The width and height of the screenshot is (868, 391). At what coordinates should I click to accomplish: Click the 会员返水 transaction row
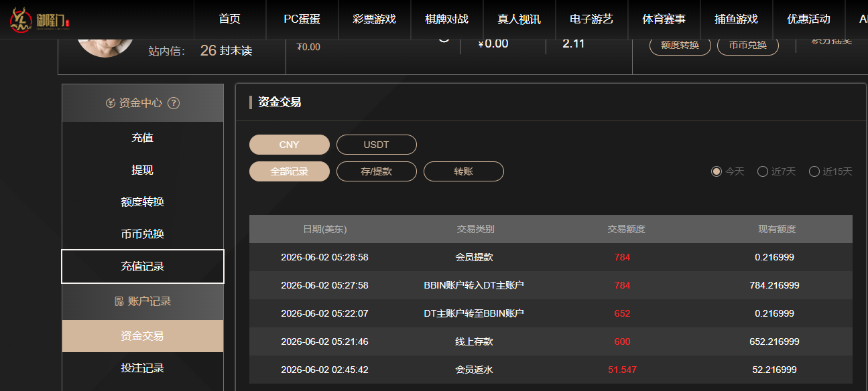pyautogui.click(x=551, y=370)
